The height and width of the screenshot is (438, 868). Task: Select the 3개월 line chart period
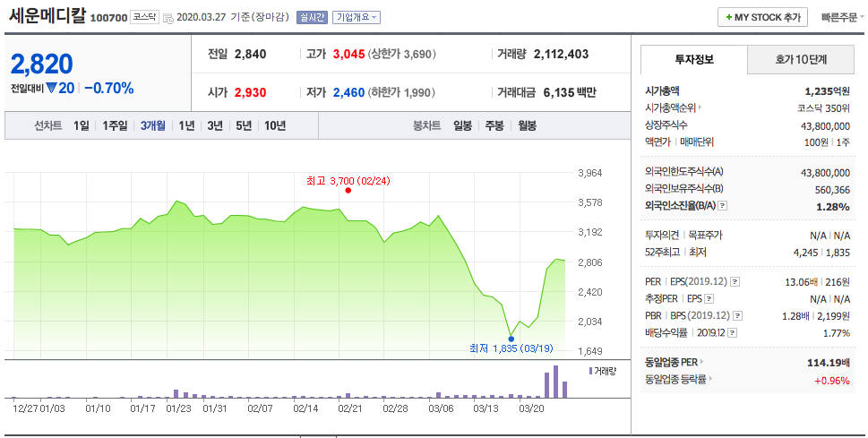point(152,125)
